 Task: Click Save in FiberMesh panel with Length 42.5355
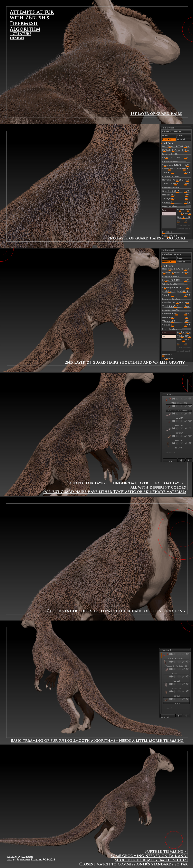[184, 258]
